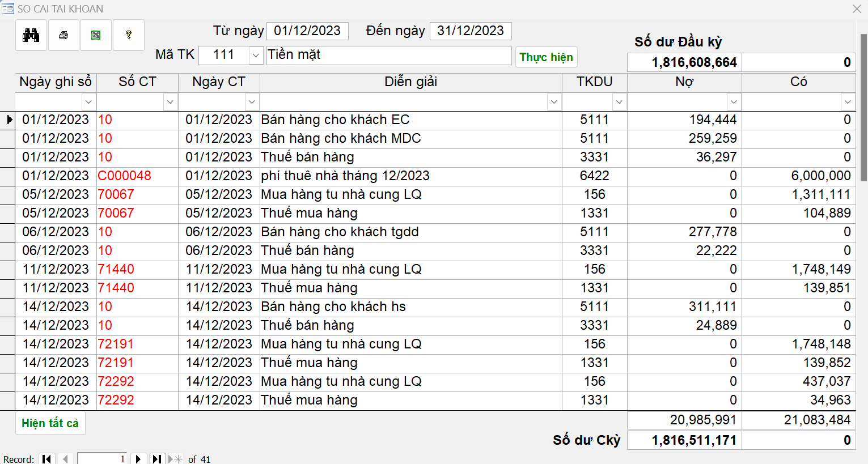Click the Hiện tất cả button

50,423
